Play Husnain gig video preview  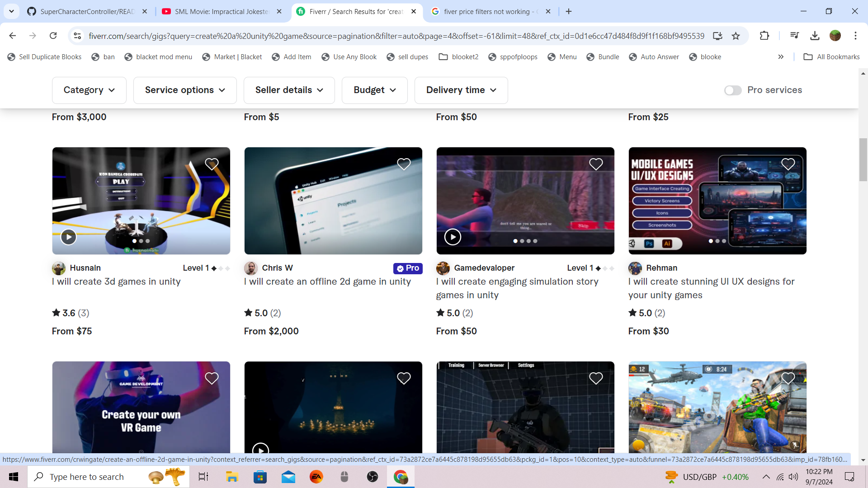69,237
